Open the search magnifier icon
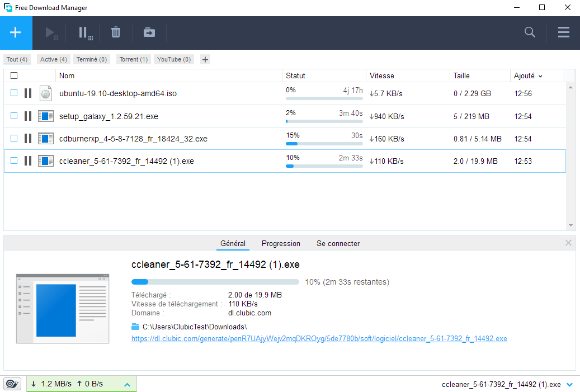Screen dimensions: 580x392 coord(530,32)
